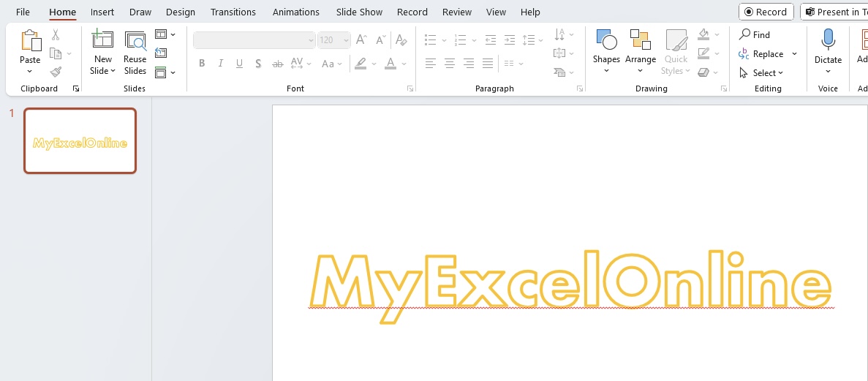Open the Paste options arrow
Screen dimensions: 868x381
click(30, 72)
